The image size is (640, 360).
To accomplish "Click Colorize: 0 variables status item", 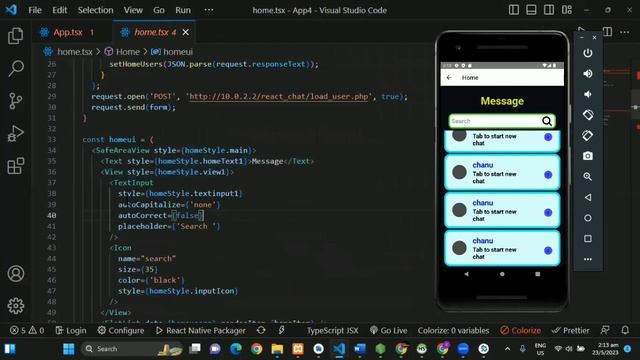I will tap(453, 330).
